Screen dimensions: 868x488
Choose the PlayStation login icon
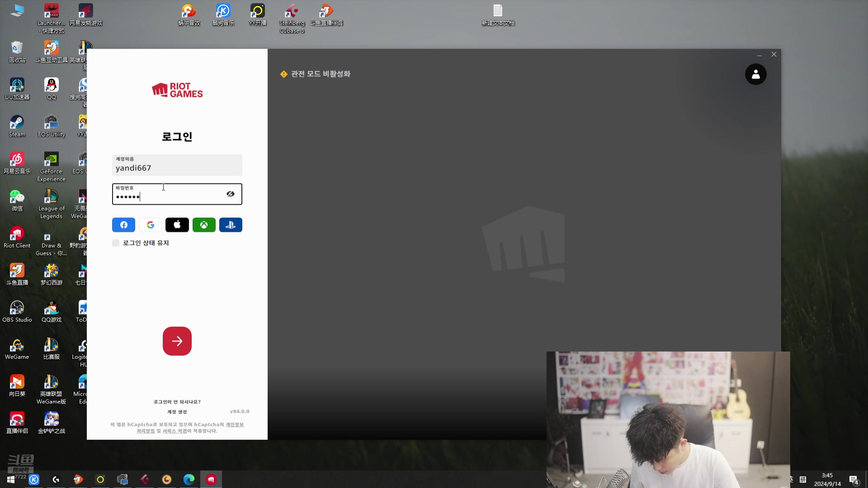coord(231,225)
